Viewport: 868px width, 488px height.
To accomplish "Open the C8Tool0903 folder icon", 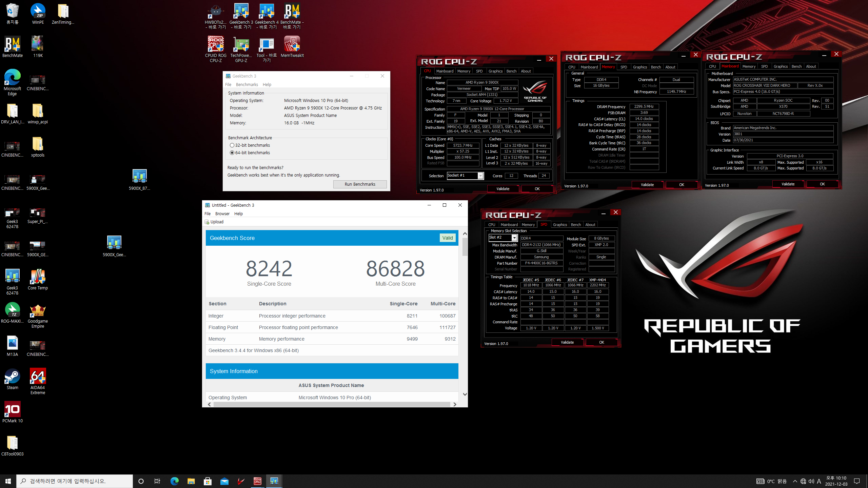I will (x=13, y=445).
